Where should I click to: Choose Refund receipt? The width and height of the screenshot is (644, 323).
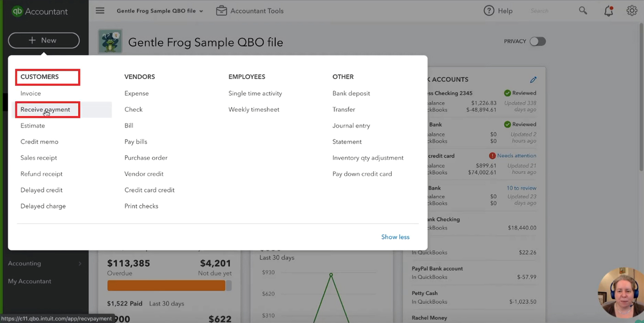pos(41,174)
